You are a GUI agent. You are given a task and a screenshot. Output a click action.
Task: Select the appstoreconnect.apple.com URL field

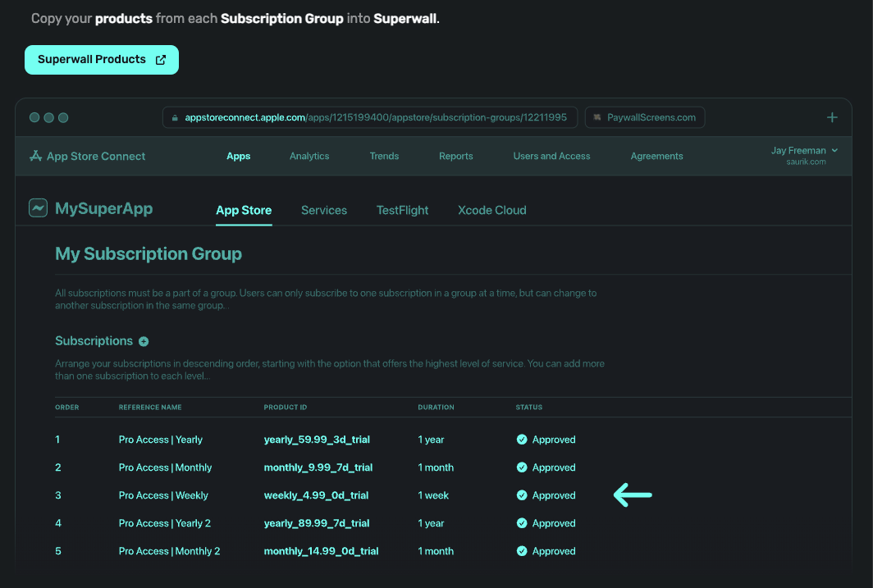(370, 117)
